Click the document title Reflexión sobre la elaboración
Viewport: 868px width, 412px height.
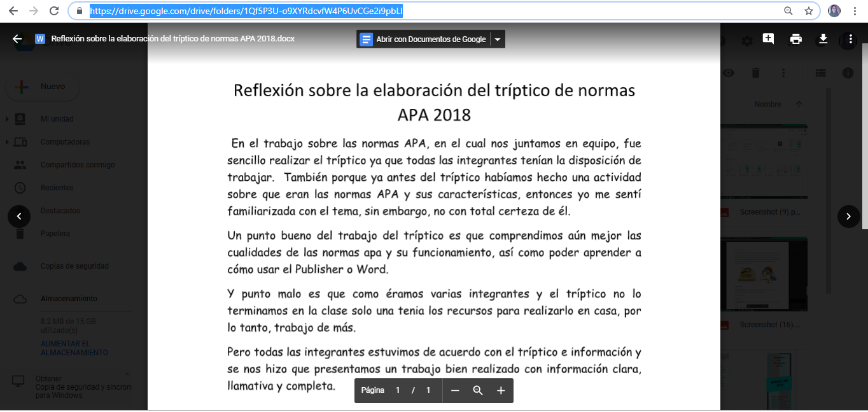pyautogui.click(x=172, y=38)
